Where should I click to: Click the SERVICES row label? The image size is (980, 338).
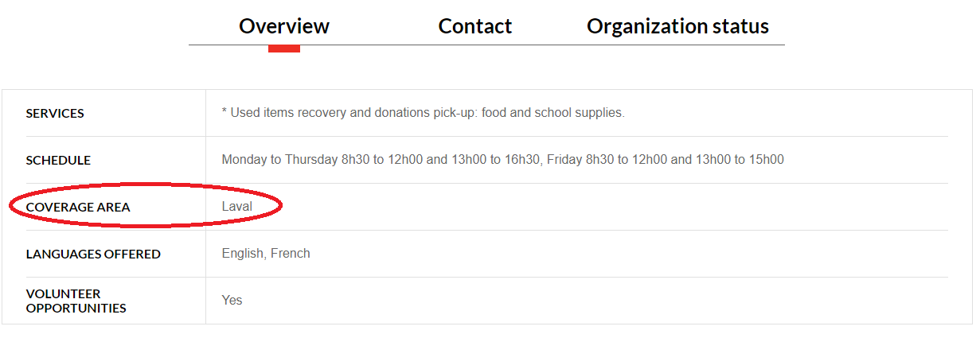55,114
